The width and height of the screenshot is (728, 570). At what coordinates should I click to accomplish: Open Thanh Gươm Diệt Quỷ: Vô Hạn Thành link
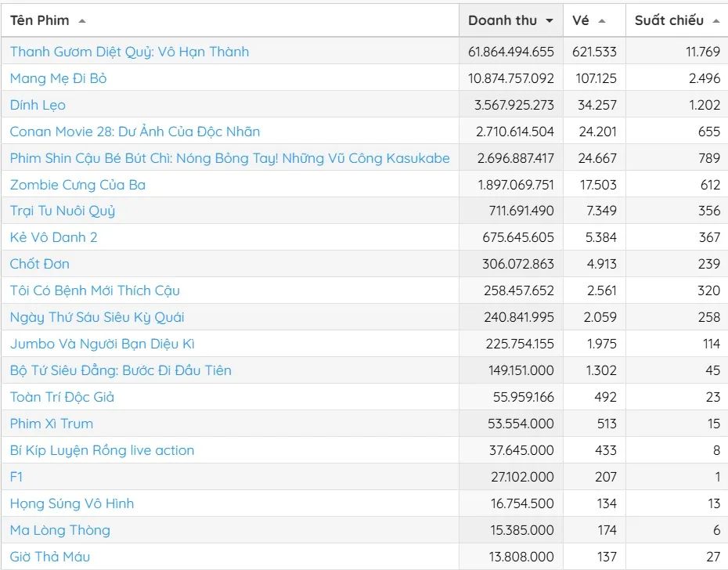(129, 52)
